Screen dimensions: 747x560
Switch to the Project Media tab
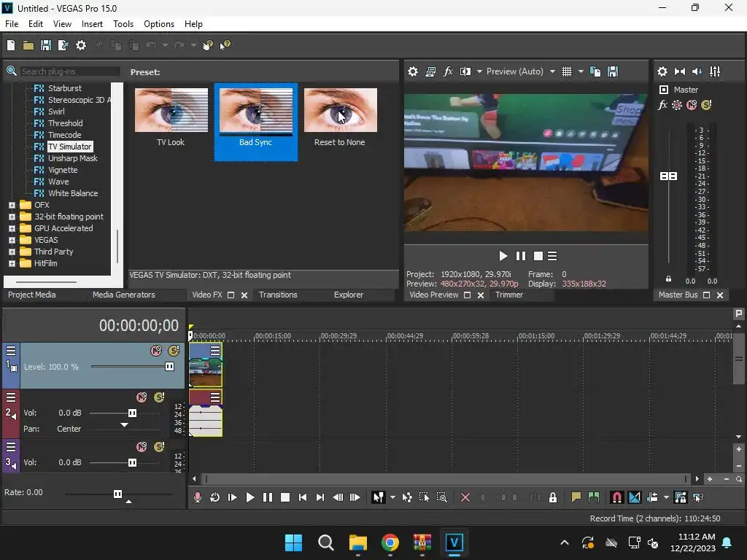point(32,295)
